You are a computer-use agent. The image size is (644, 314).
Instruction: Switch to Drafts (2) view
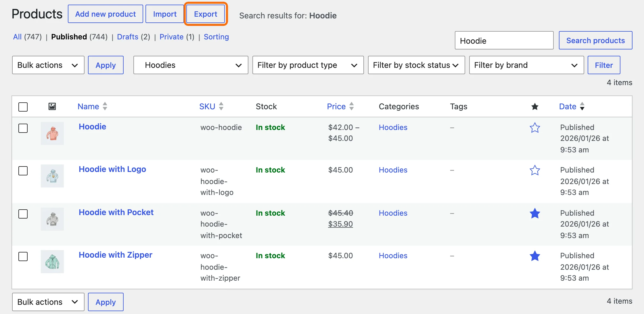[133, 37]
